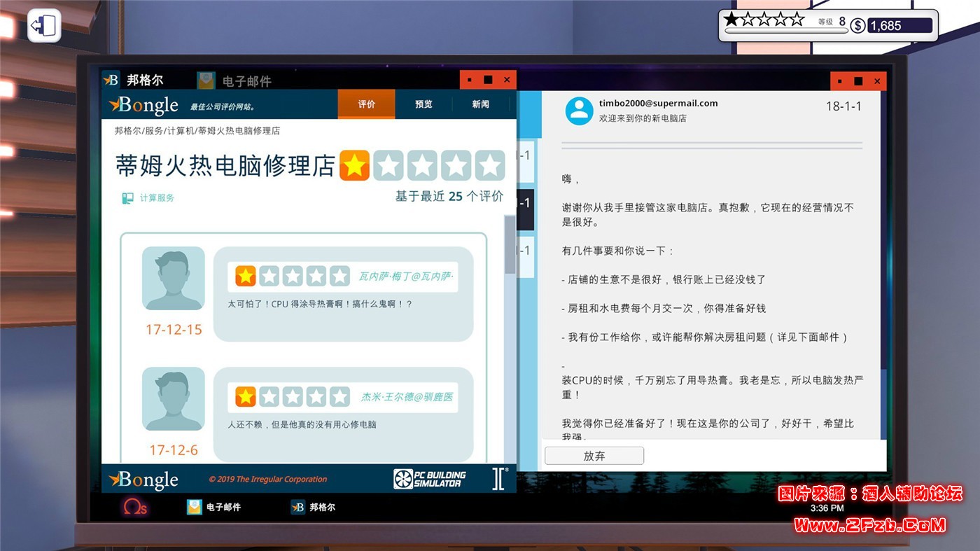Click review text "太可怕了！CPU 得涂导热膏啊！搞什么鬼啊！？"

pos(320,304)
